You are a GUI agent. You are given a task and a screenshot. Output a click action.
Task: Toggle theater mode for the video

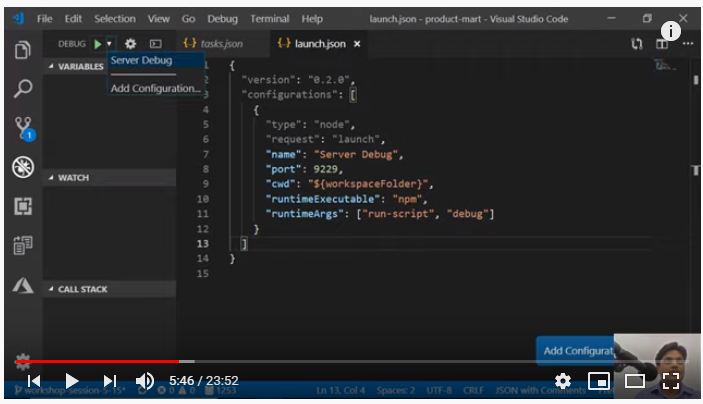click(x=635, y=381)
